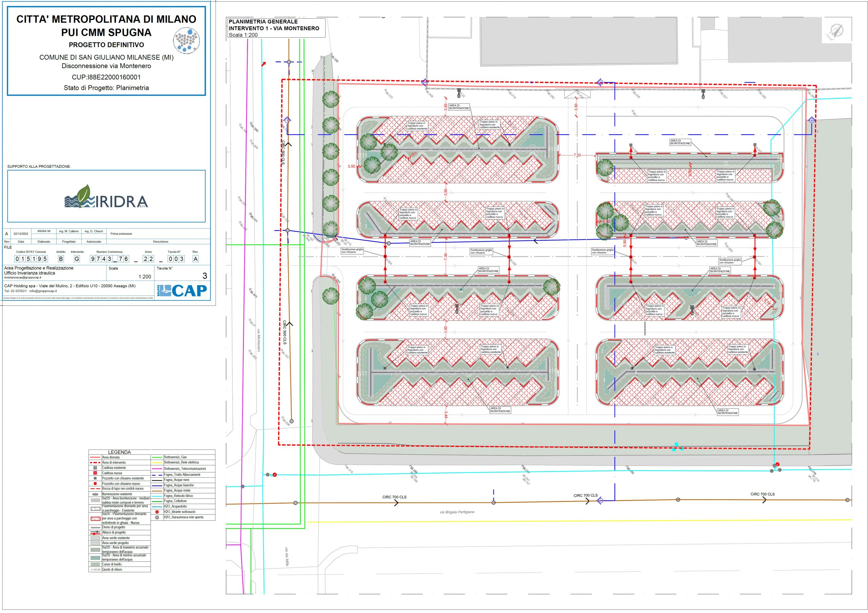This screenshot has width=868, height=613.
Task: Click the green Sottoservizi_Gas line sample
Action: click(157, 457)
